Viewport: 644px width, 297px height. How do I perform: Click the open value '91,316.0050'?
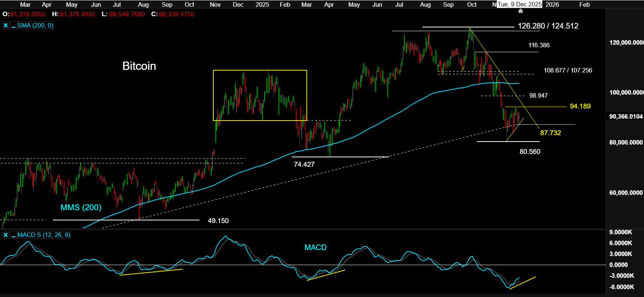28,14
